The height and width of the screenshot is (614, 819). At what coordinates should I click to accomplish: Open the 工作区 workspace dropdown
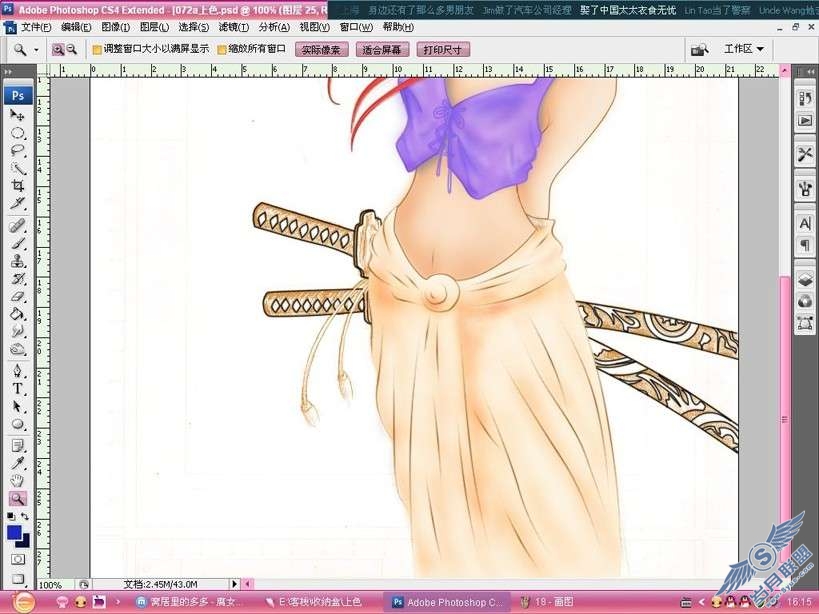point(744,49)
